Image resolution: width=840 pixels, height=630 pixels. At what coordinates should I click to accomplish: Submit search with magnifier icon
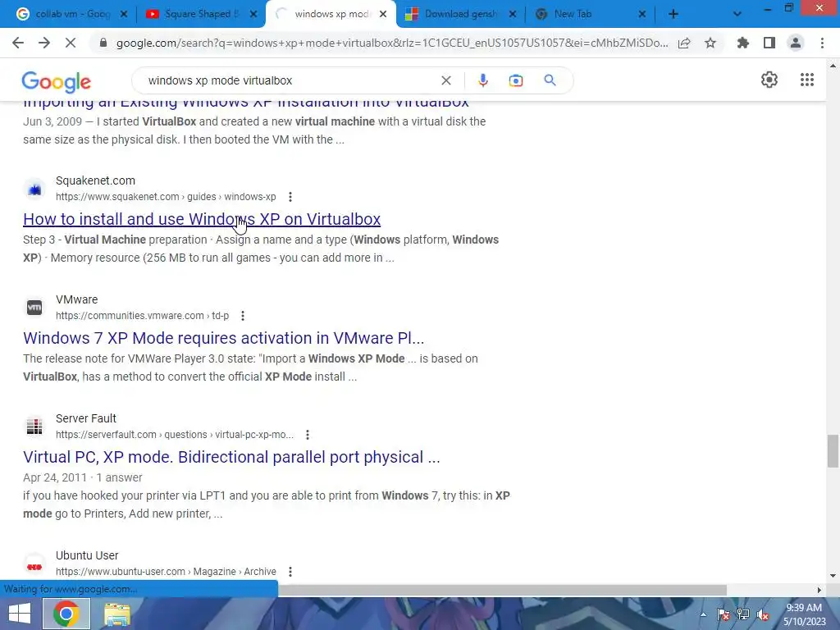[550, 80]
